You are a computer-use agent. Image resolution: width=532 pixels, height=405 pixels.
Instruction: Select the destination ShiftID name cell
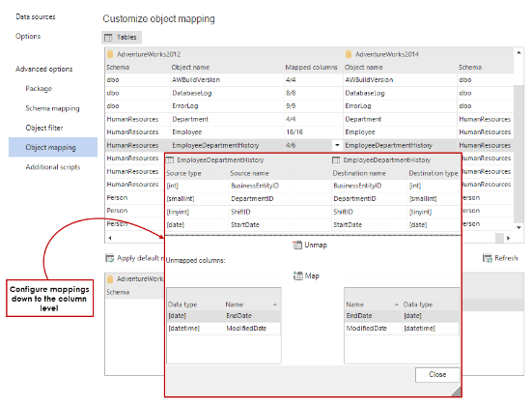369,212
